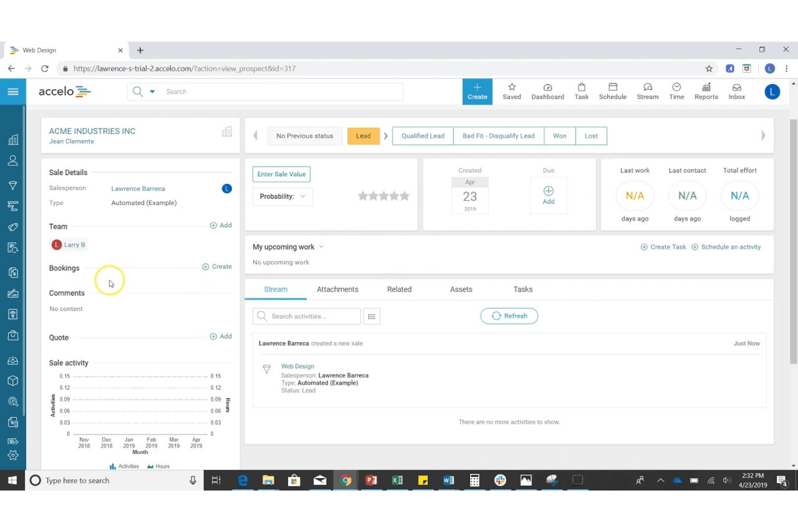Click the Search activities field
The height and width of the screenshot is (532, 798).
pos(306,316)
